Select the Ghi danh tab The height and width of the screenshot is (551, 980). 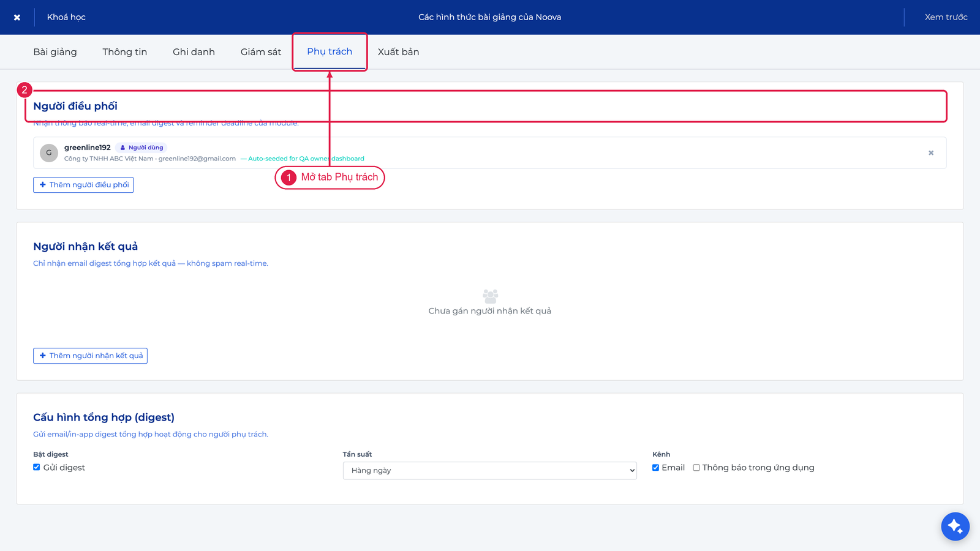(x=194, y=52)
